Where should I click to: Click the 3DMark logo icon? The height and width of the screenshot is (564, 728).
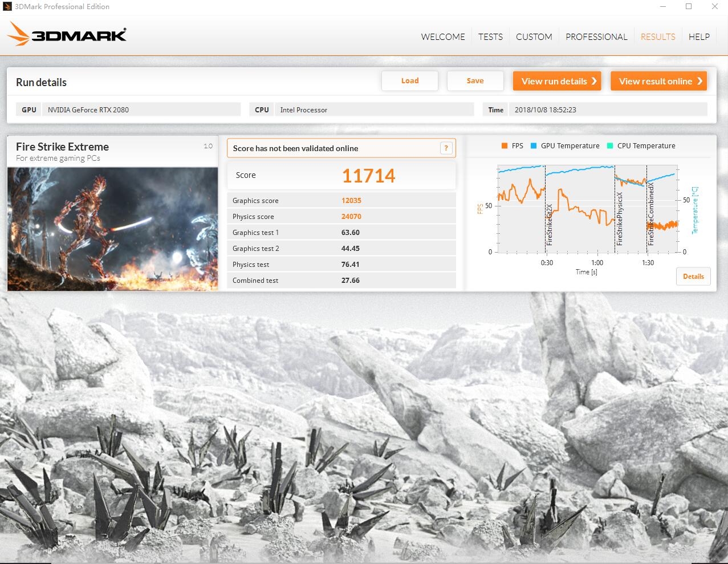point(19,34)
